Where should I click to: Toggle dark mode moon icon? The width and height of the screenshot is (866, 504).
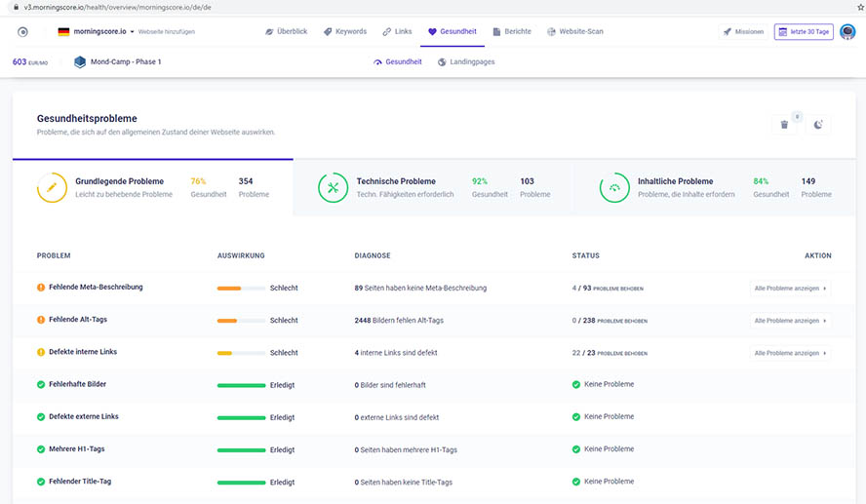(x=818, y=125)
